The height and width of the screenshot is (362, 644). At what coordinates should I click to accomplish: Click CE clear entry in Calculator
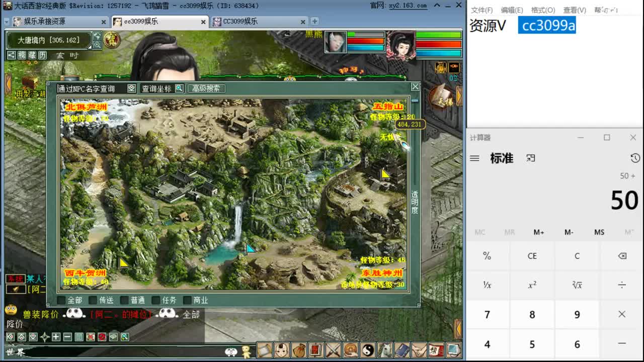(532, 256)
